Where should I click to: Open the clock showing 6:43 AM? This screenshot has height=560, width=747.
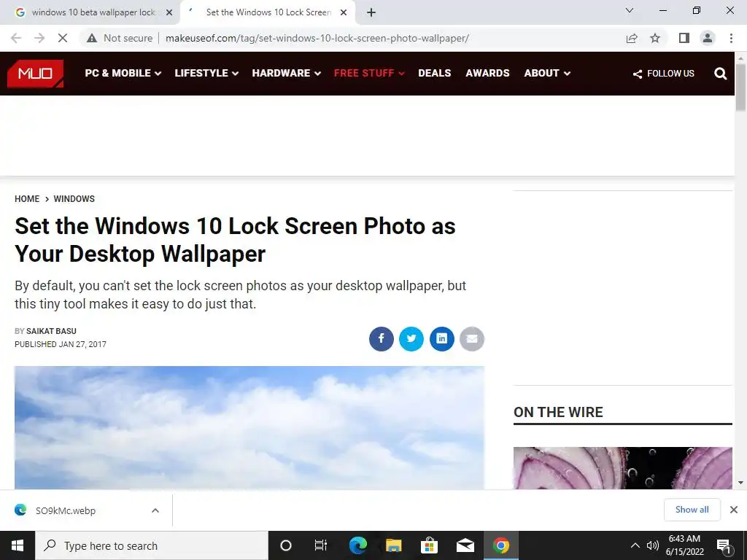[684, 545]
